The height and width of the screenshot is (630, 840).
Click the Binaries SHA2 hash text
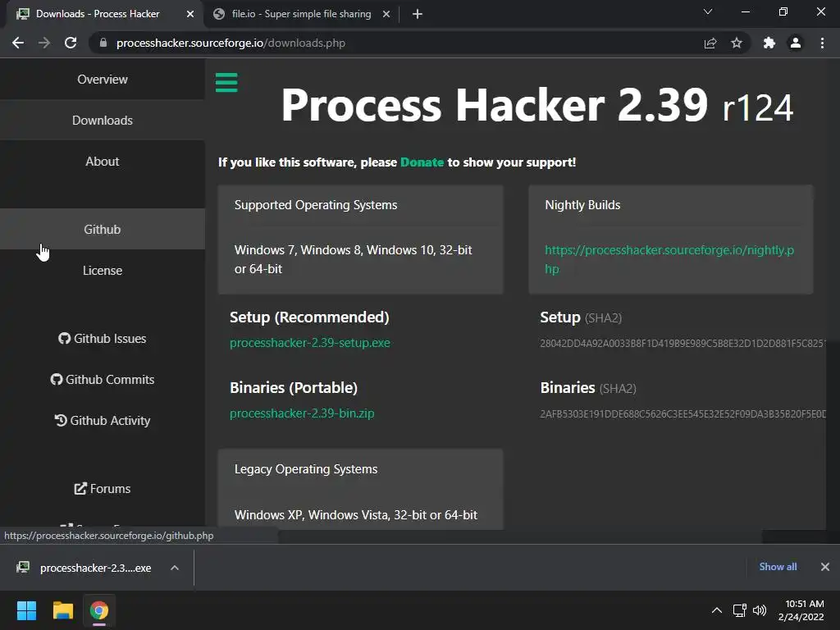[683, 414]
